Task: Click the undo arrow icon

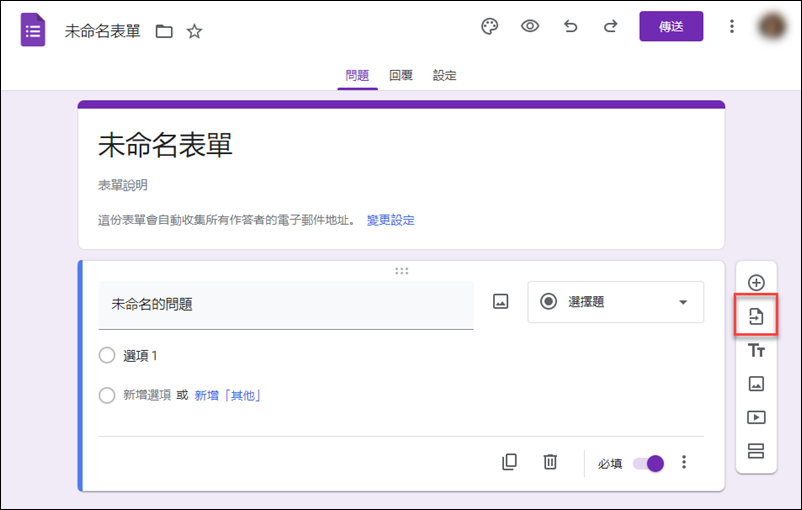Action: [570, 26]
